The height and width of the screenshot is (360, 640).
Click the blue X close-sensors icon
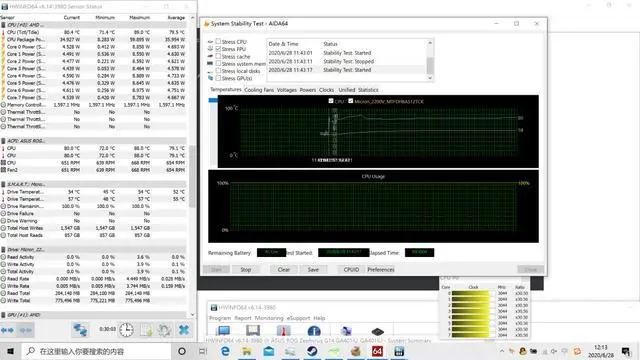[x=184, y=329]
